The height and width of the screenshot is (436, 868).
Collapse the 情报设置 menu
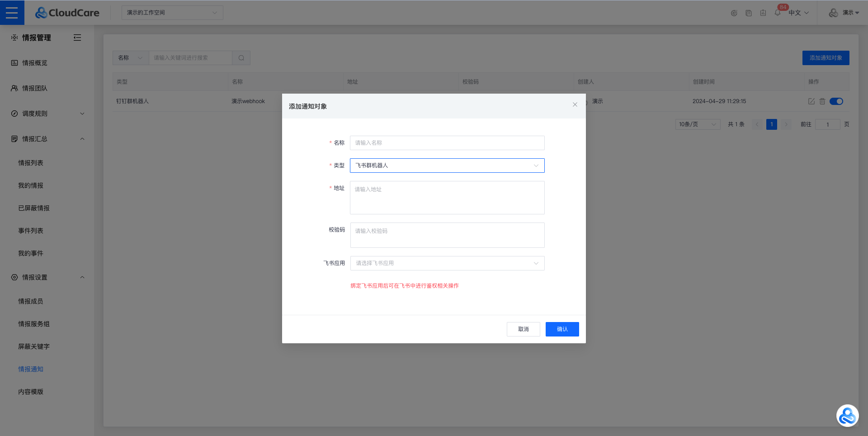click(x=47, y=277)
